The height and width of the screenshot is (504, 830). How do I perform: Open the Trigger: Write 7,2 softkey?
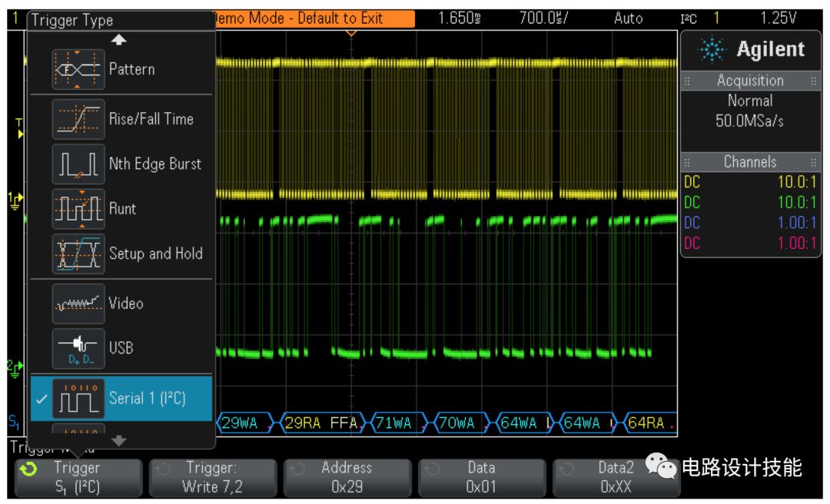[x=213, y=478]
